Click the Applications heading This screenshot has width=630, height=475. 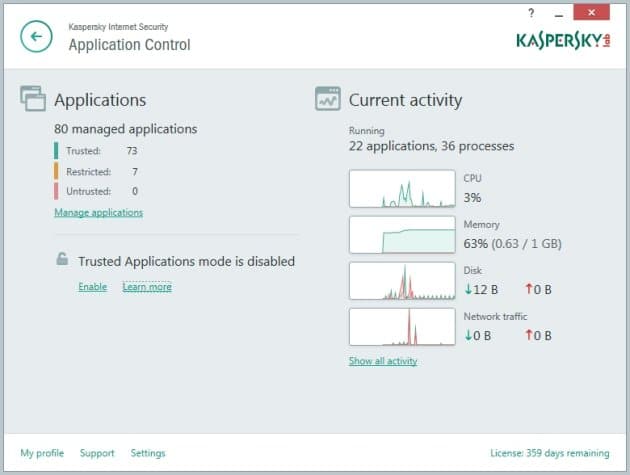[100, 100]
